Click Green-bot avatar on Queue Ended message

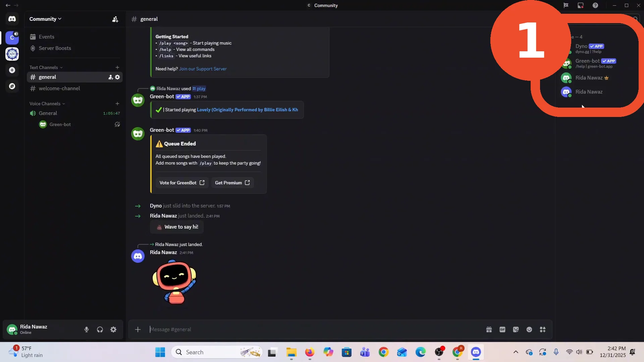pyautogui.click(x=138, y=134)
